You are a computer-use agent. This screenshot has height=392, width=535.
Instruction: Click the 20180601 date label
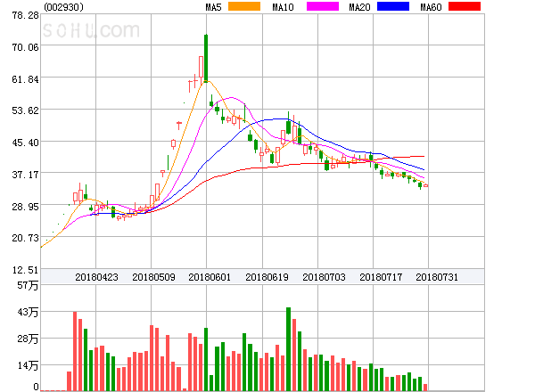pyautogui.click(x=210, y=277)
